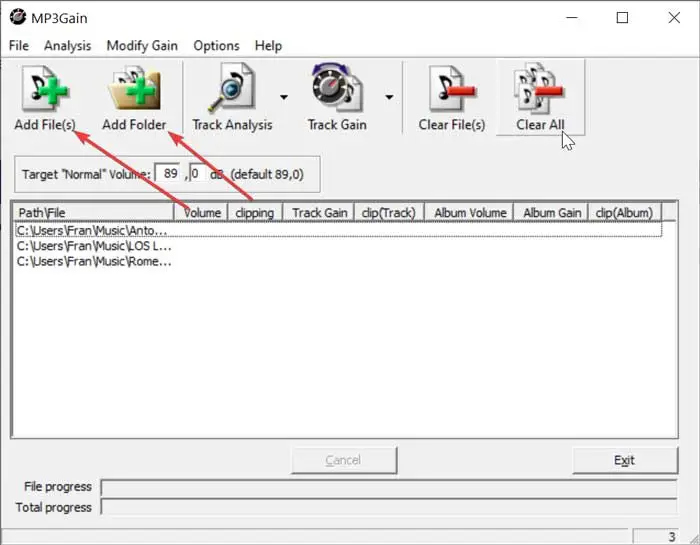Open the Analysis menu
Screen dimensions: 700x545
coord(67,46)
